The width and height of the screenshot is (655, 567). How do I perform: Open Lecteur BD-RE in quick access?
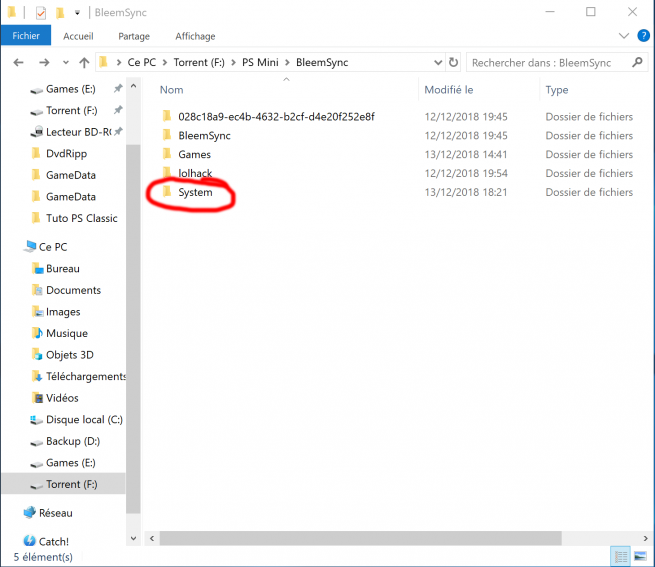[x=78, y=132]
